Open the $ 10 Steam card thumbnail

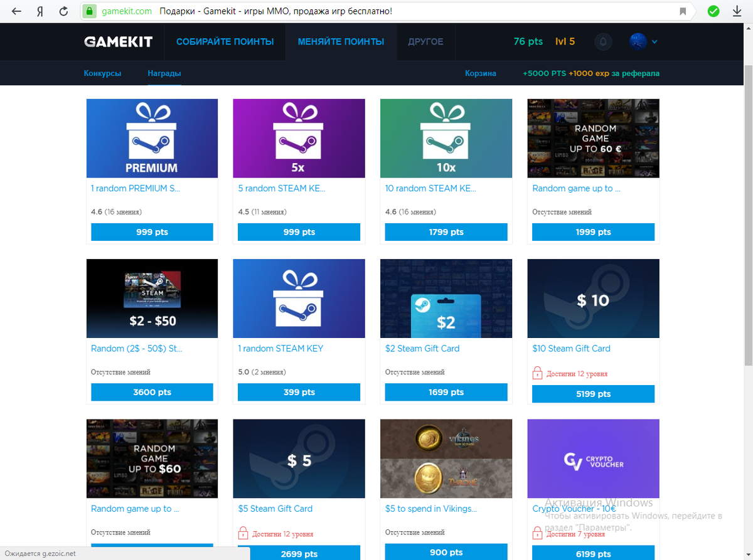point(593,298)
